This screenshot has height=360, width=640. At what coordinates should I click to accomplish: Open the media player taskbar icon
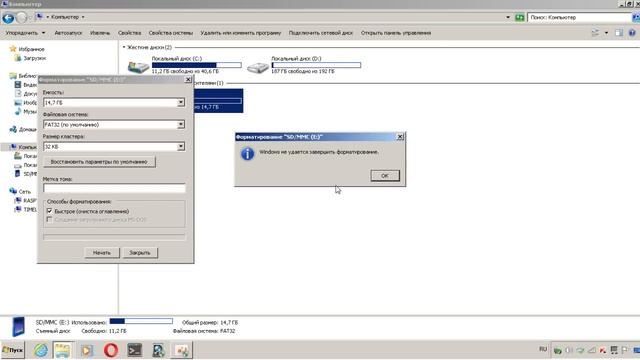[x=86, y=350]
